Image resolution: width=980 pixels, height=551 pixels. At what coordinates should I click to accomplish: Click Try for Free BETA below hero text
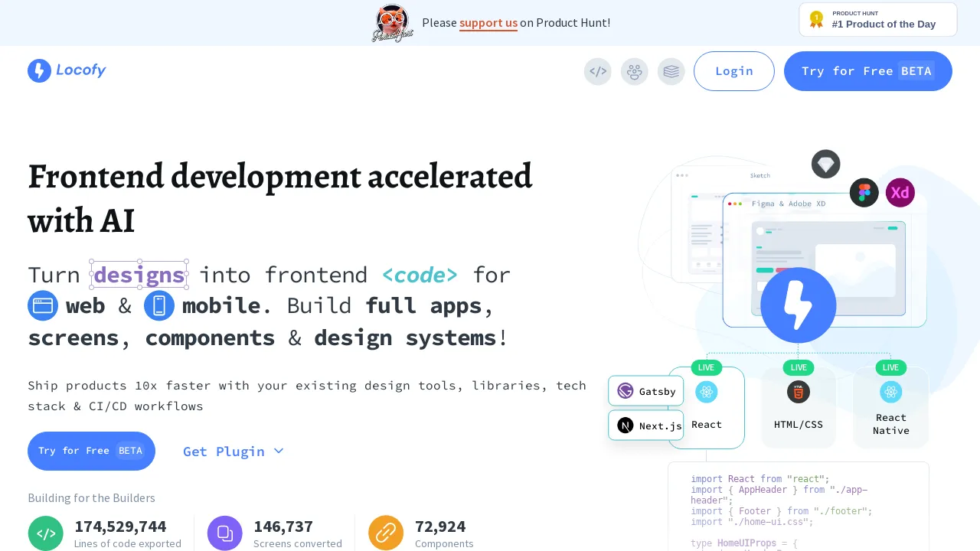[91, 451]
